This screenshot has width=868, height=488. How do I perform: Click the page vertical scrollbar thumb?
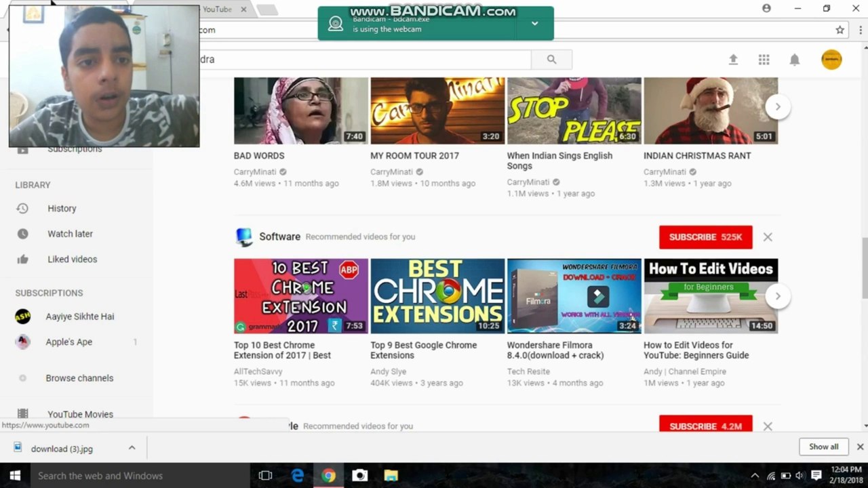point(864,268)
